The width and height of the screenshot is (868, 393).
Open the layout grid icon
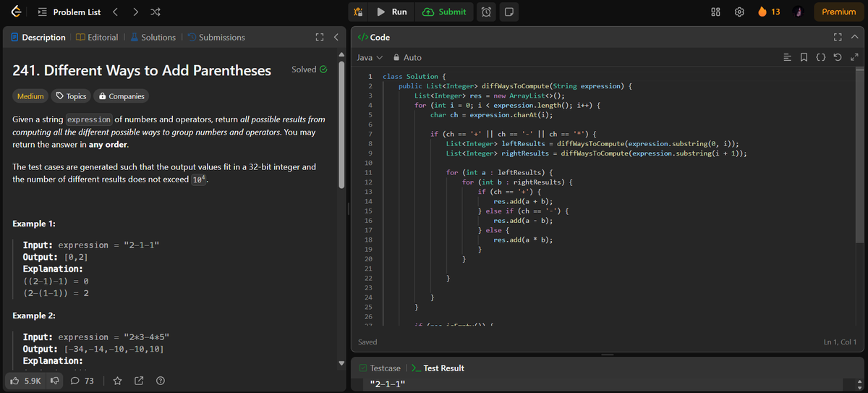715,12
